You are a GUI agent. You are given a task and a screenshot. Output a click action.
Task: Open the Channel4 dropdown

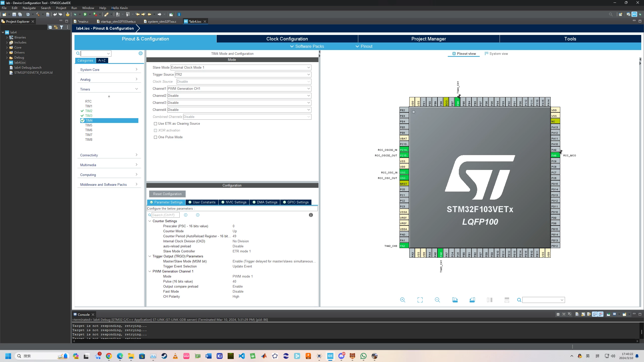[239, 110]
